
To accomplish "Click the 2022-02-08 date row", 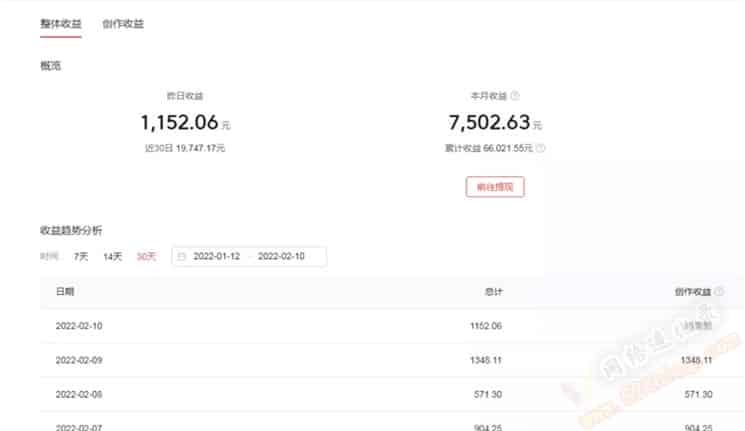I will (x=392, y=394).
